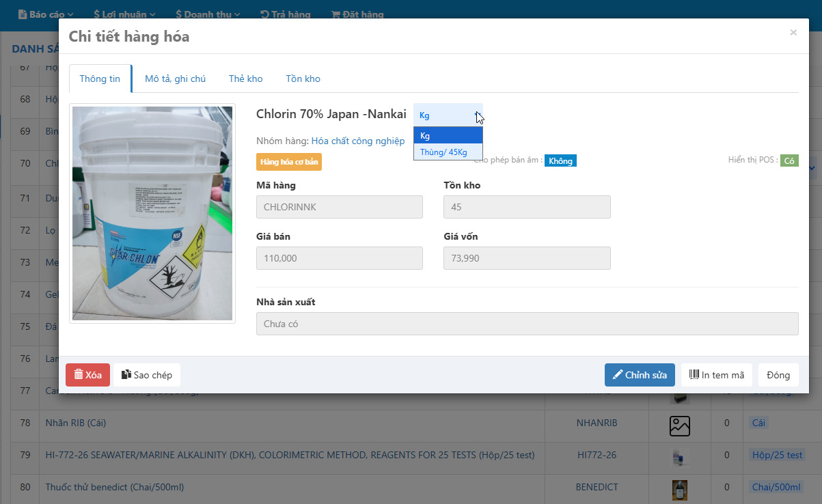
Task: Open the Hóa chất công nghiệp group link
Action: (358, 141)
